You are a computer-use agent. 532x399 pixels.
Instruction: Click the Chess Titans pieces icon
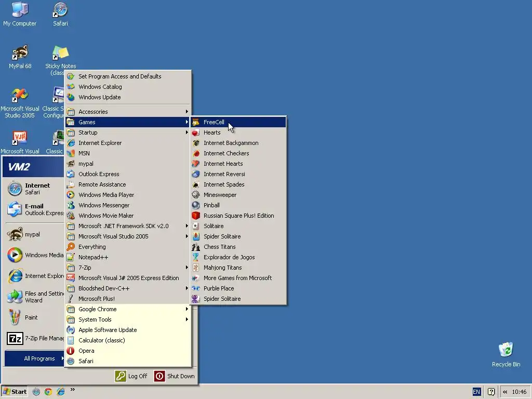tap(196, 247)
